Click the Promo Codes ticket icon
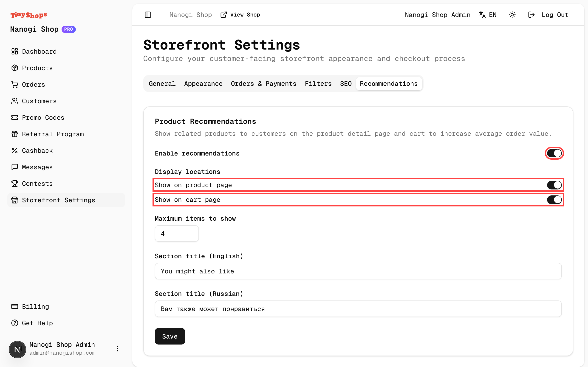Image resolution: width=588 pixels, height=367 pixels. tap(15, 117)
